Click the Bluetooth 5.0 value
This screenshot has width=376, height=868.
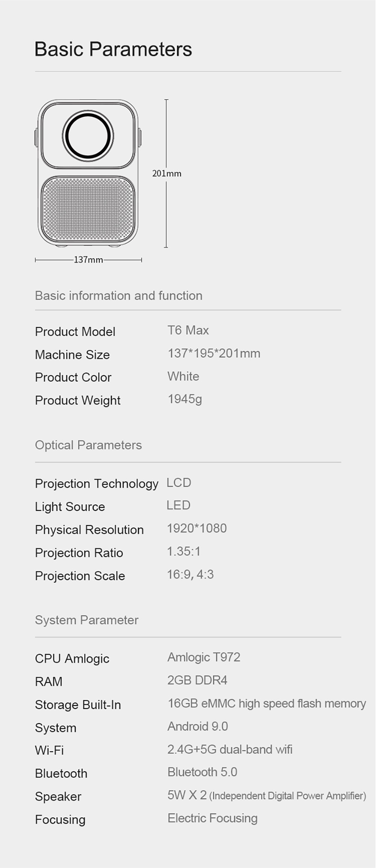pyautogui.click(x=202, y=772)
